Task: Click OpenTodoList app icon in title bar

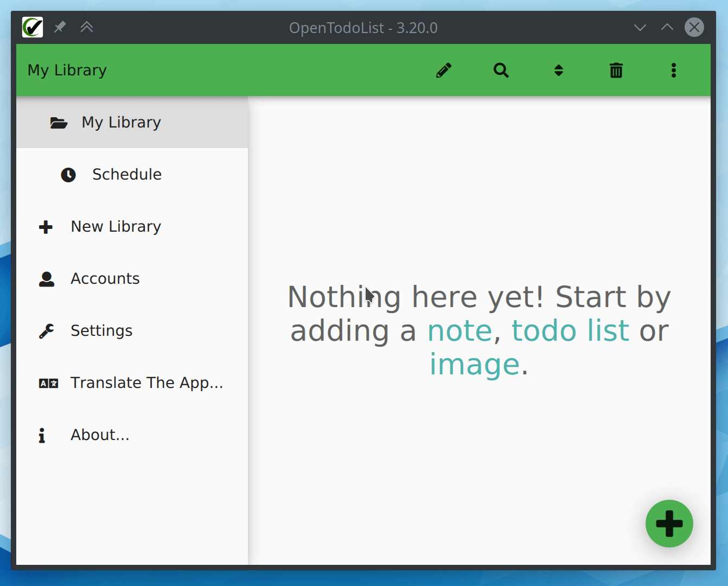Action: 33,27
